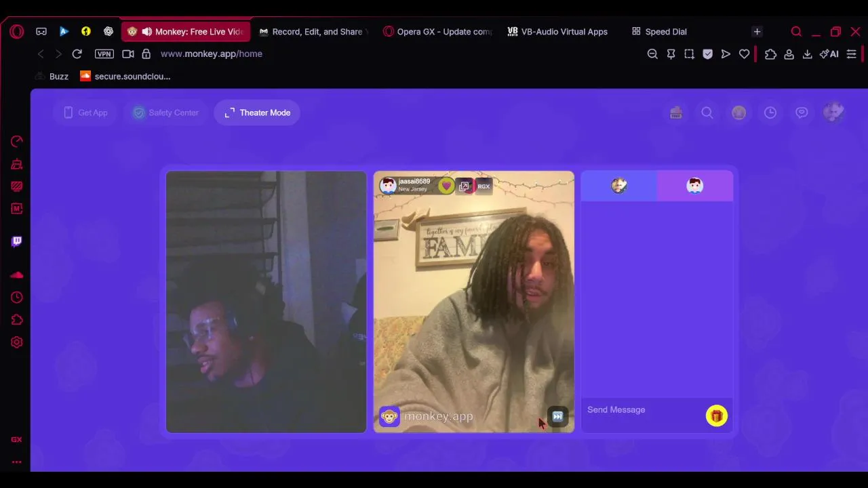The width and height of the screenshot is (868, 488).
Task: Open the easy setup sliders menu
Action: click(851, 54)
